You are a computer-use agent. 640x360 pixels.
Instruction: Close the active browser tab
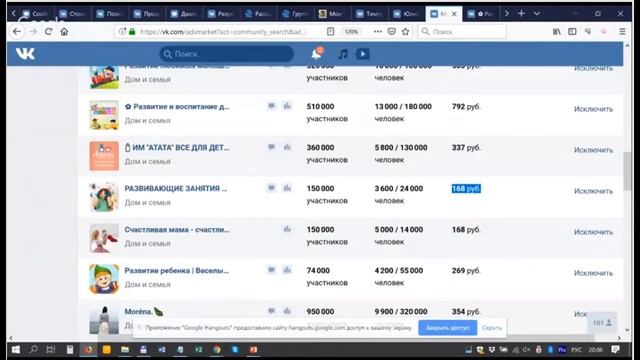(x=454, y=14)
